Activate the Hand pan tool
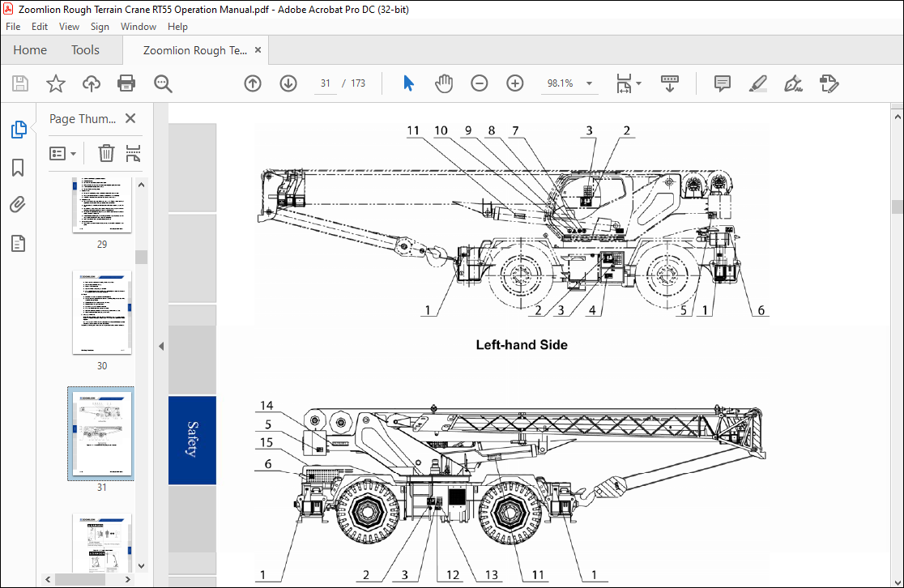Screen dimensions: 904x588 pyautogui.click(x=444, y=83)
